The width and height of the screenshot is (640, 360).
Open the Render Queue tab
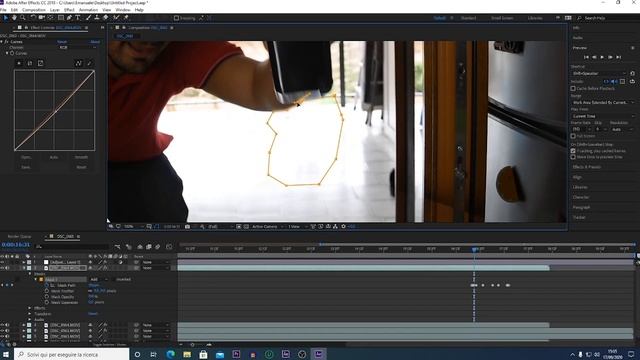coord(19,236)
